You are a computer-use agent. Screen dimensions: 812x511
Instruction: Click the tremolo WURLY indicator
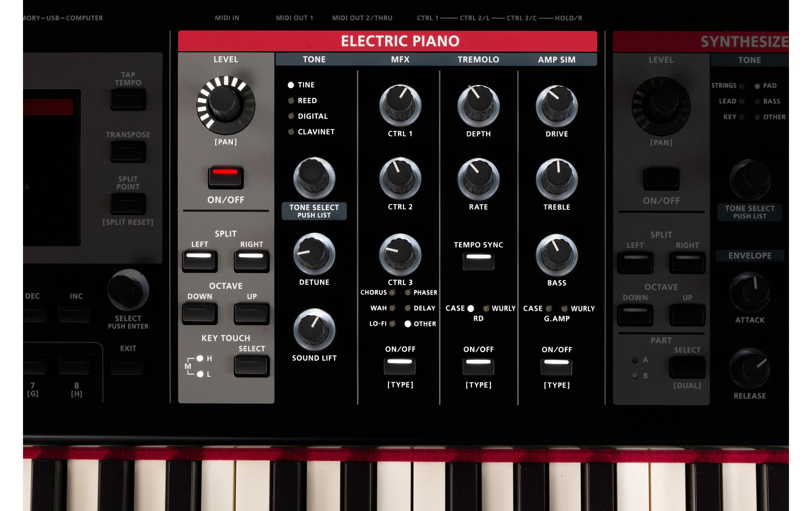pos(486,308)
